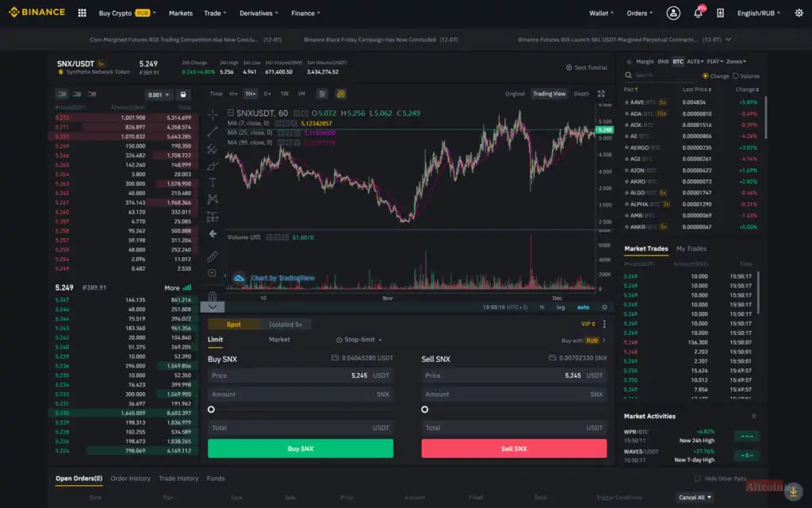Select the prediction and measurement tool
The width and height of the screenshot is (812, 508).
coord(213,216)
